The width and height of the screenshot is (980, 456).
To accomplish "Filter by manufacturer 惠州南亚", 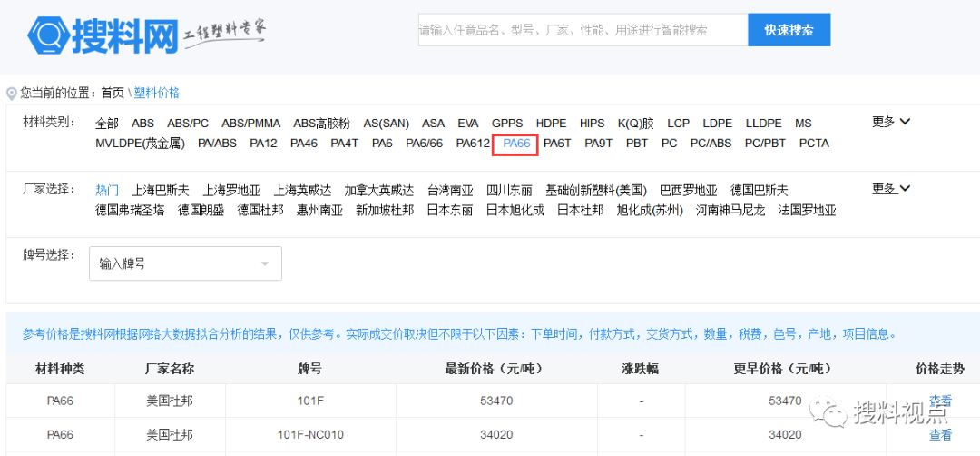I will pyautogui.click(x=319, y=210).
